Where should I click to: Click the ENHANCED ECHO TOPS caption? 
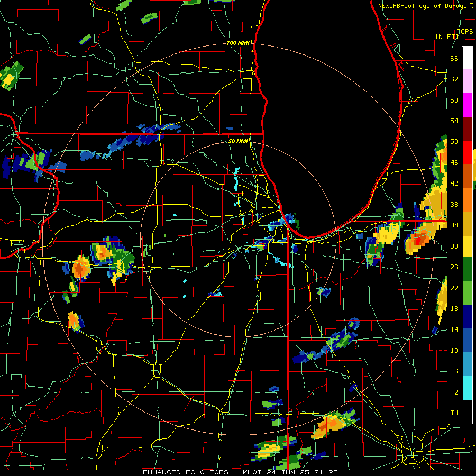pos(240,472)
